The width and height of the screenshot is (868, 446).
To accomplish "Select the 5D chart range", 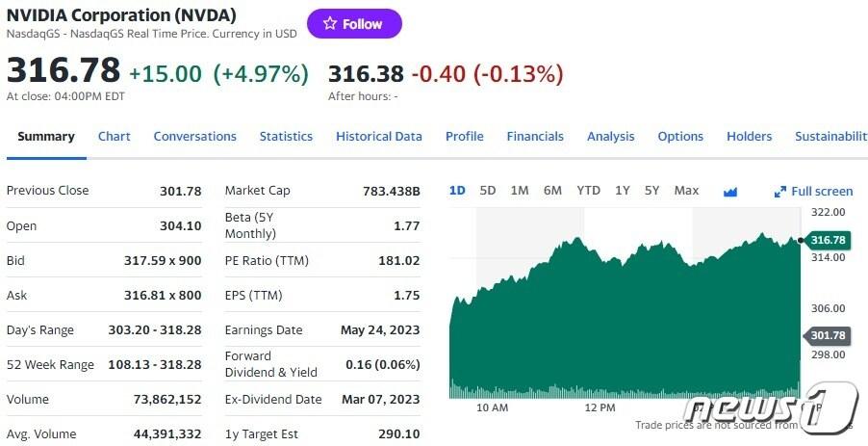I will tap(488, 191).
